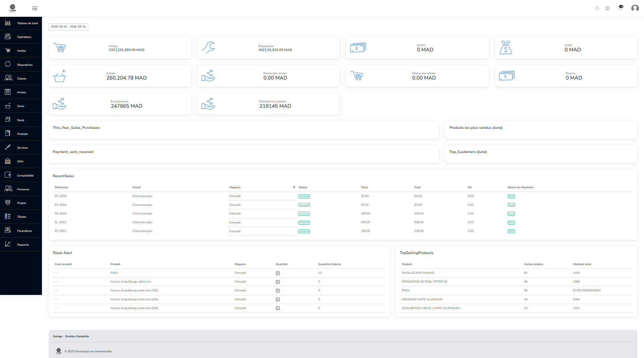Open the notifications bell

[620, 8]
